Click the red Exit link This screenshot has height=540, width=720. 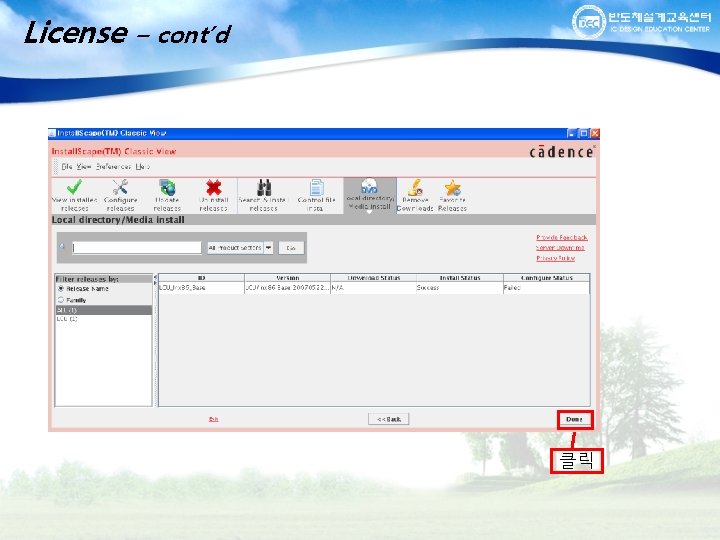214,419
